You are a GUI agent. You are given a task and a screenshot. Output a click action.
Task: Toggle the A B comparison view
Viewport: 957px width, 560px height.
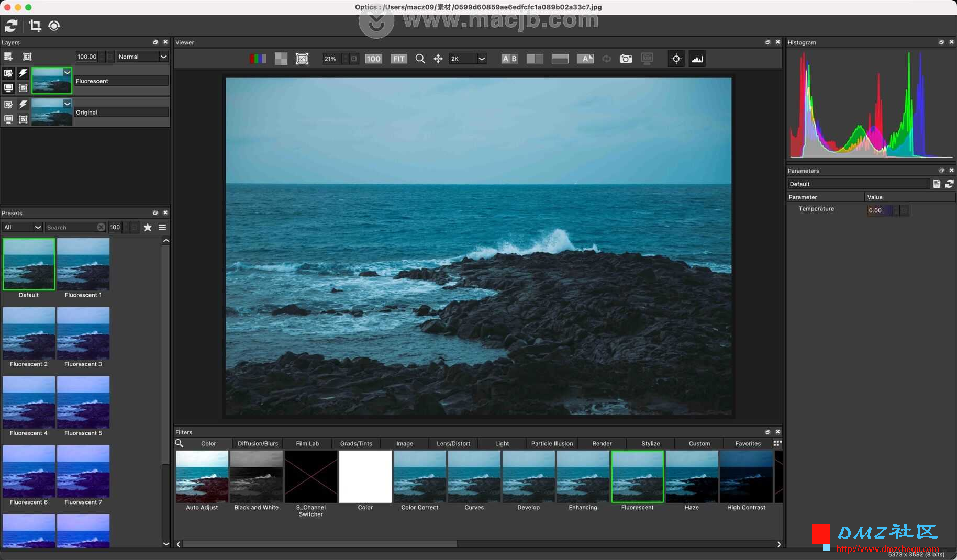509,59
